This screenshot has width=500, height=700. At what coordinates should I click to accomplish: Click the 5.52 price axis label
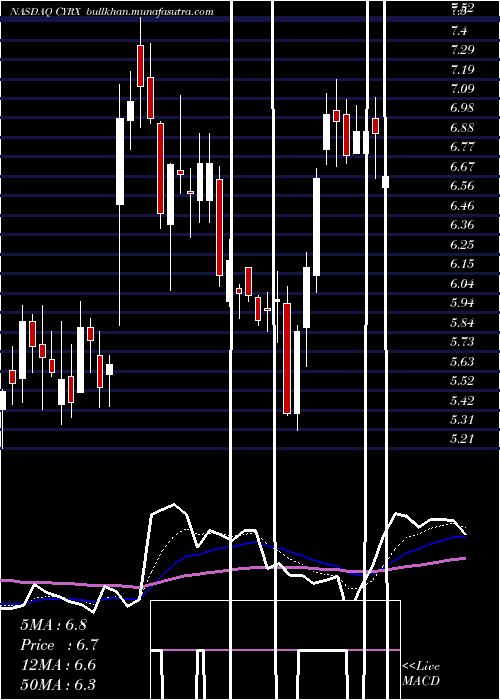462,380
